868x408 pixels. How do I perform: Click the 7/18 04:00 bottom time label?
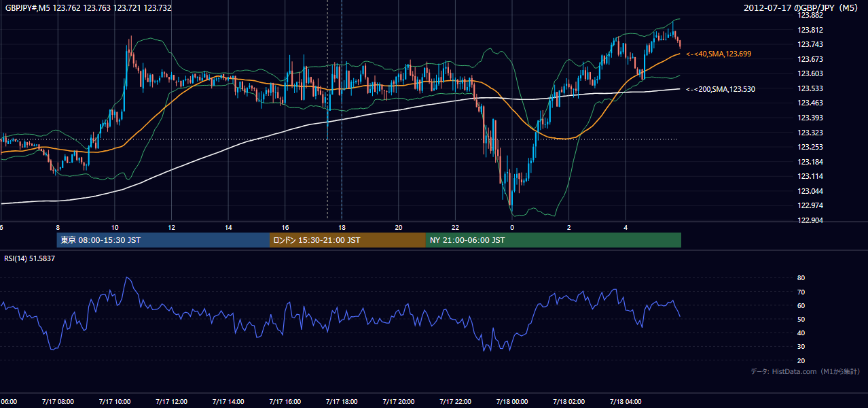(x=626, y=402)
